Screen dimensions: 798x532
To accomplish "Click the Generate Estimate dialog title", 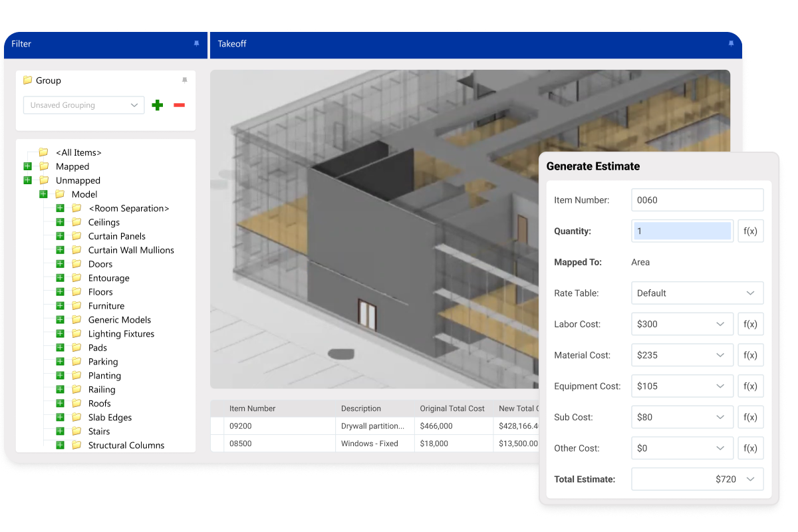I will pos(593,166).
